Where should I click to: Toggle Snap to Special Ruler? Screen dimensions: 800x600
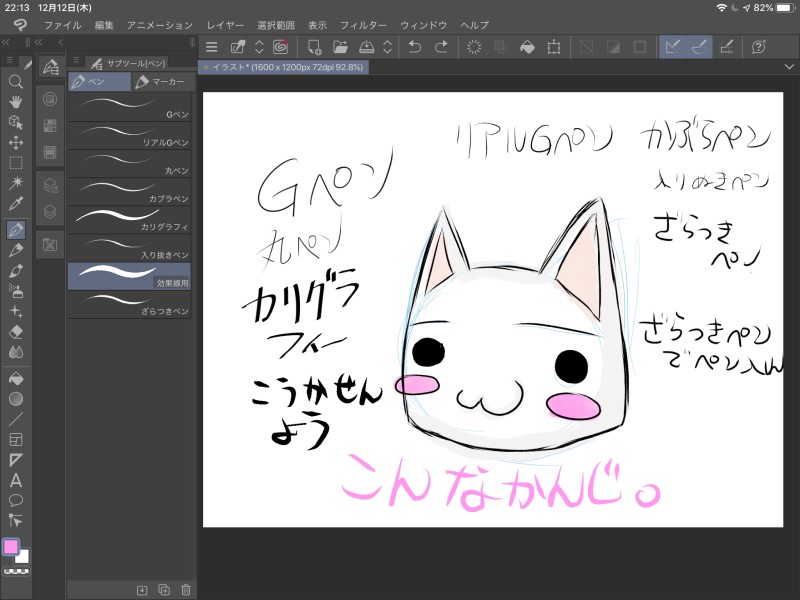699,47
